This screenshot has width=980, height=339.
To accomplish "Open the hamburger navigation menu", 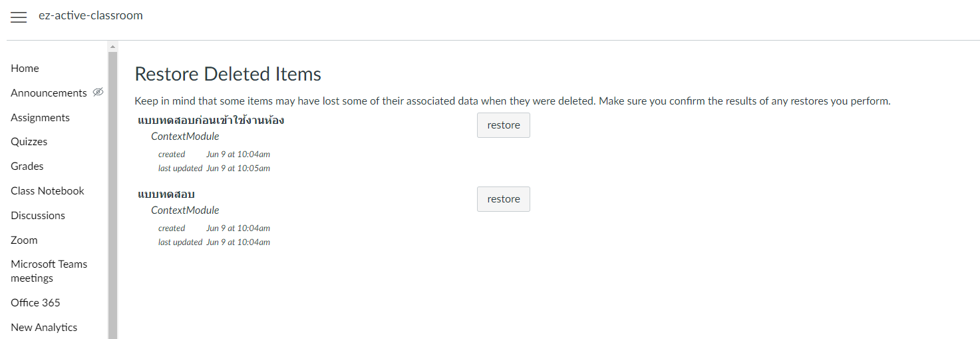I will tap(19, 17).
